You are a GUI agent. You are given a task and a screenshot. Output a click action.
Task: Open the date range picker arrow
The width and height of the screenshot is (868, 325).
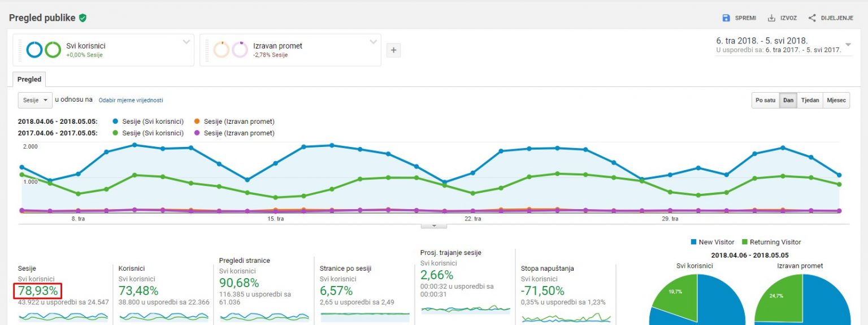tap(848, 45)
